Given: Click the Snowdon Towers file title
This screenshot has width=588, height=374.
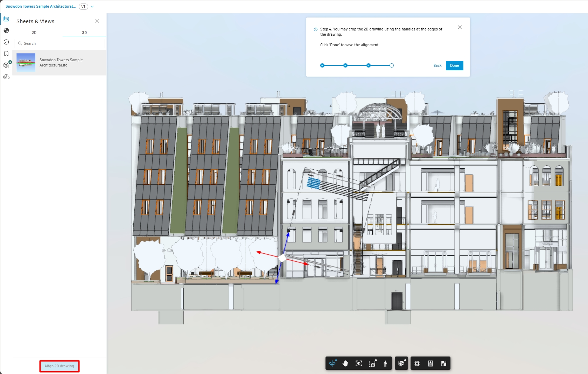Looking at the screenshot, I should pos(41,6).
